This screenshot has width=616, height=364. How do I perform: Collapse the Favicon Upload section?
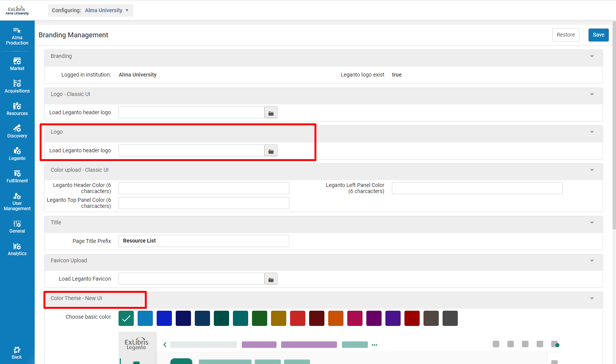click(x=592, y=260)
